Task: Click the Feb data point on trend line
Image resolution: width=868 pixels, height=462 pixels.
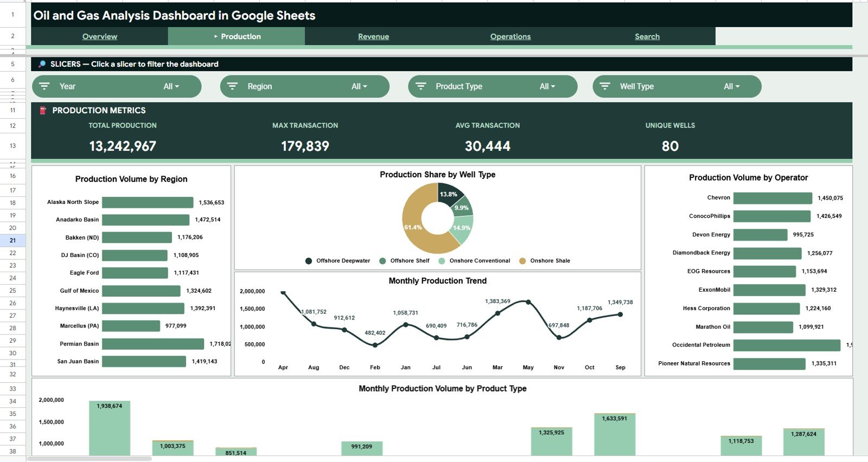Action: [x=375, y=345]
